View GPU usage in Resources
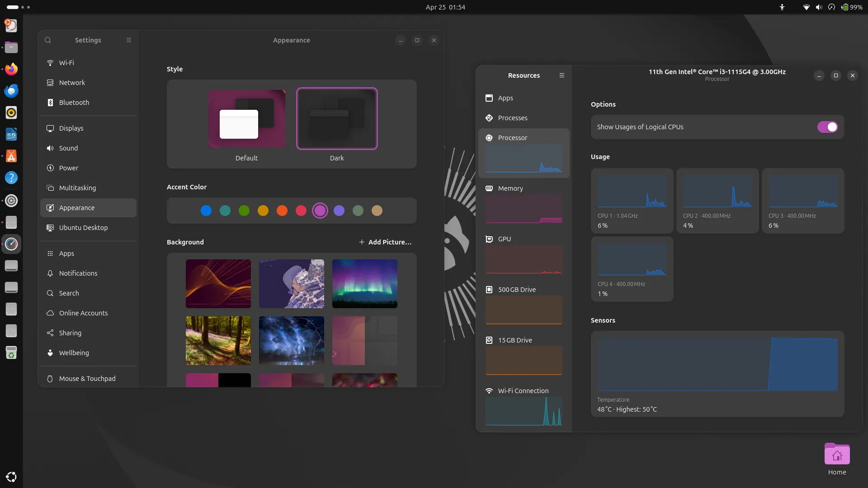The height and width of the screenshot is (488, 868). [504, 239]
